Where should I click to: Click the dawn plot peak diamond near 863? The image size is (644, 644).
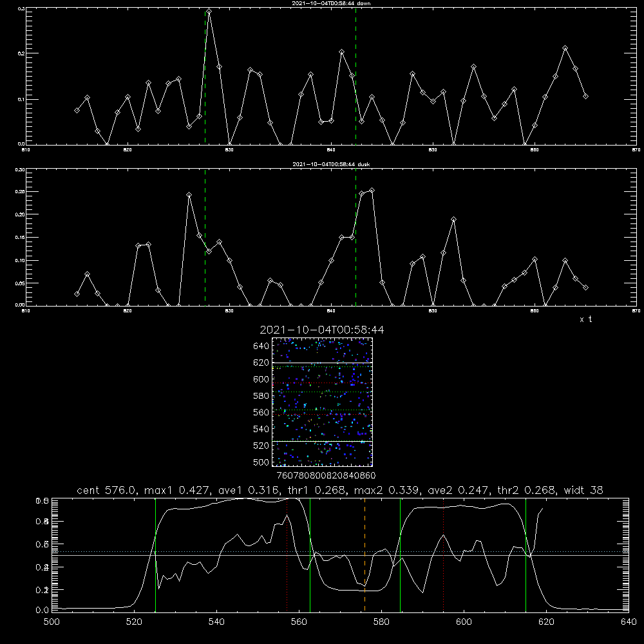tap(565, 48)
